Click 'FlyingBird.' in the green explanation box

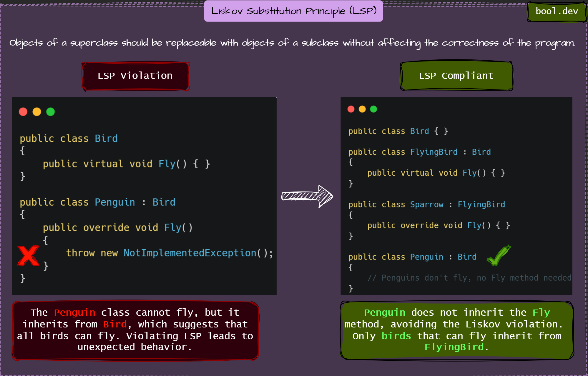tap(456, 347)
